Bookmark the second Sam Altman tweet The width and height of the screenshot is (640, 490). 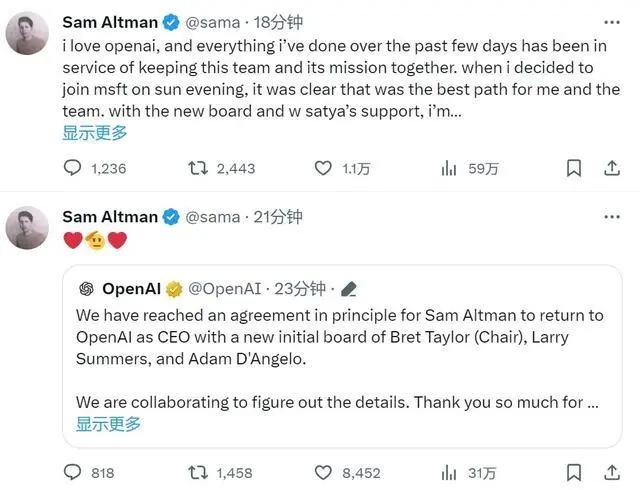click(x=573, y=473)
